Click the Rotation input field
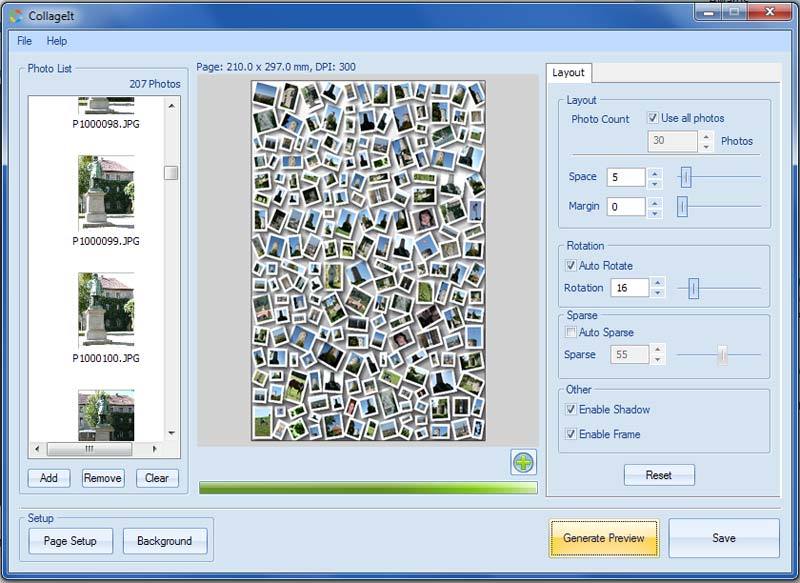The image size is (800, 583). point(630,288)
